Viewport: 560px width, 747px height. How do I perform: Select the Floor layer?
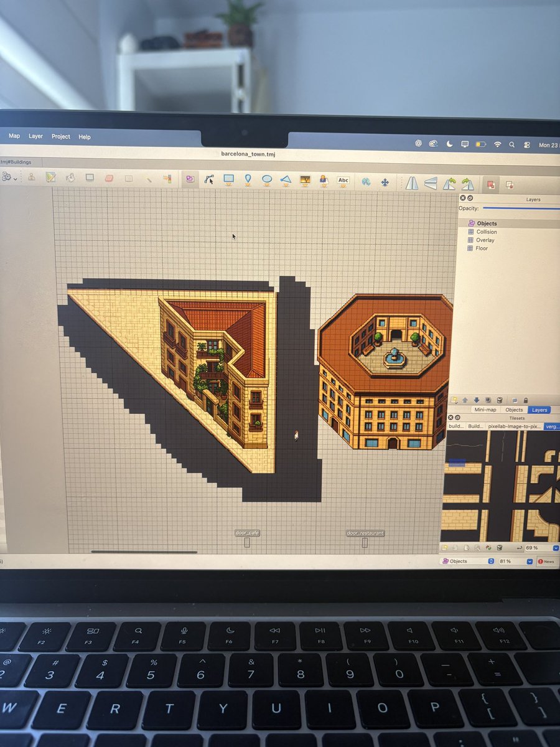[507, 248]
